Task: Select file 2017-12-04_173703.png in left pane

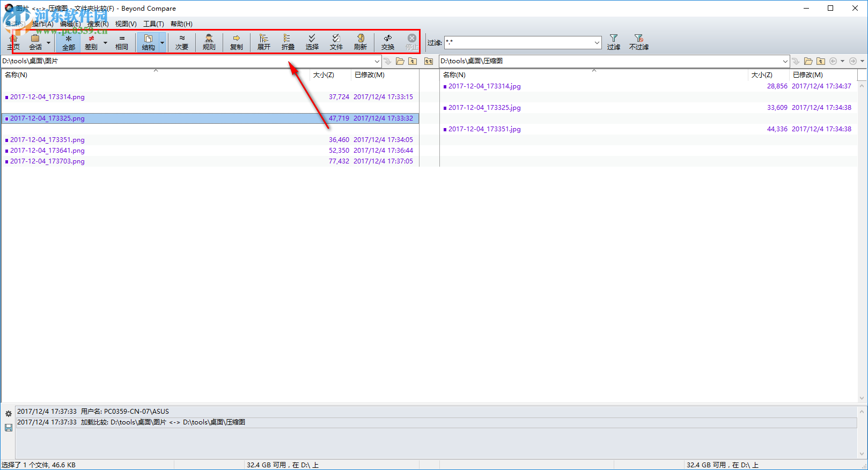Action: tap(210, 161)
